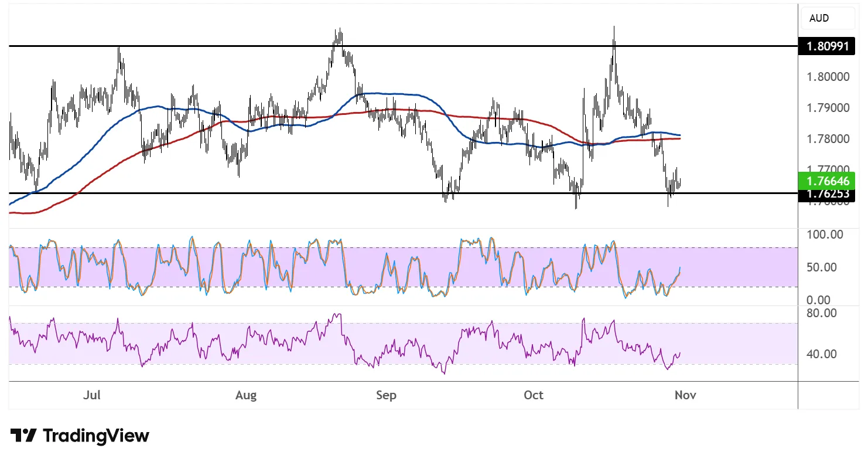Select the Sep time axis marker
The image size is (868, 462).
click(386, 395)
